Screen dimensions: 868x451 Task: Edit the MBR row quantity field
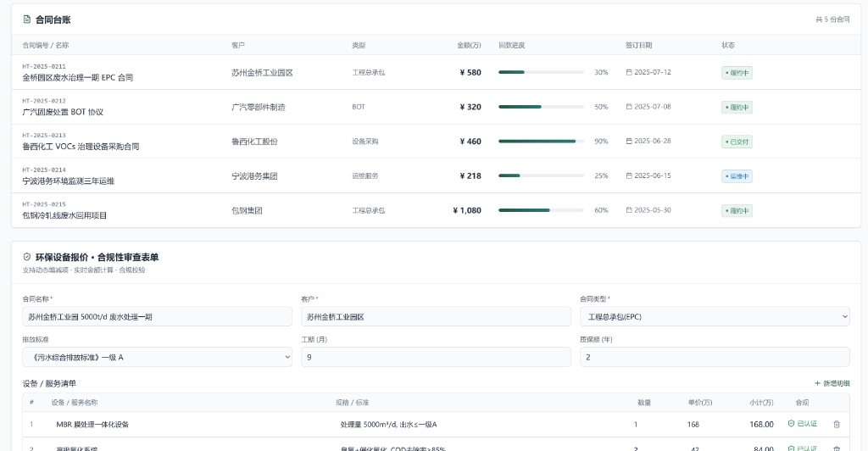click(636, 425)
